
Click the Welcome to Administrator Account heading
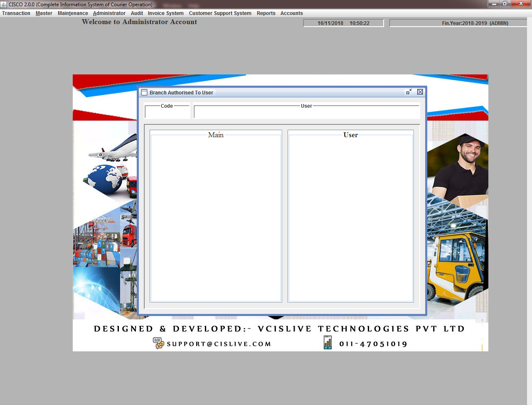pos(139,22)
